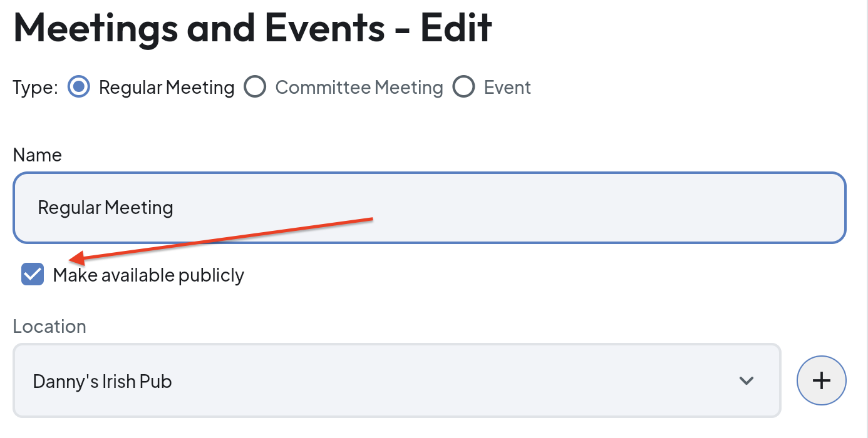Click the "Make available publicly" label text

tap(148, 275)
